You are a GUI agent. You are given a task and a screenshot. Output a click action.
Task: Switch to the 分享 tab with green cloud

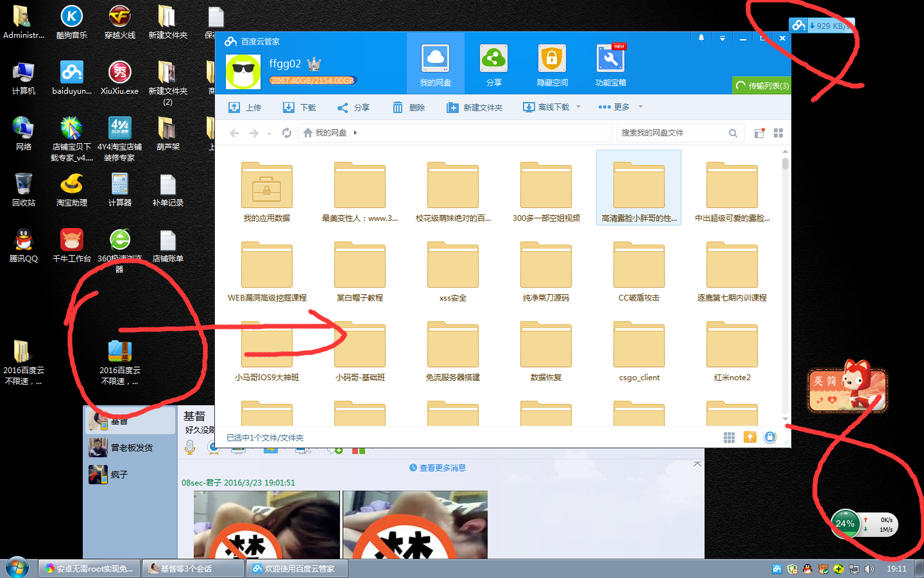tap(493, 64)
